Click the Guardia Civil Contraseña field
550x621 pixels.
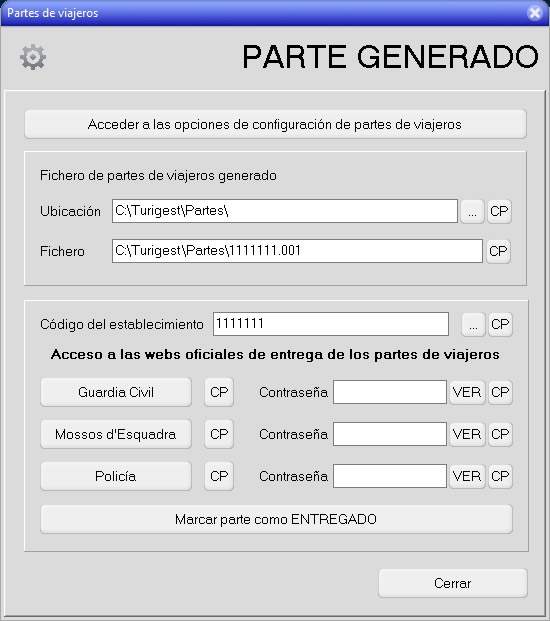tap(390, 392)
